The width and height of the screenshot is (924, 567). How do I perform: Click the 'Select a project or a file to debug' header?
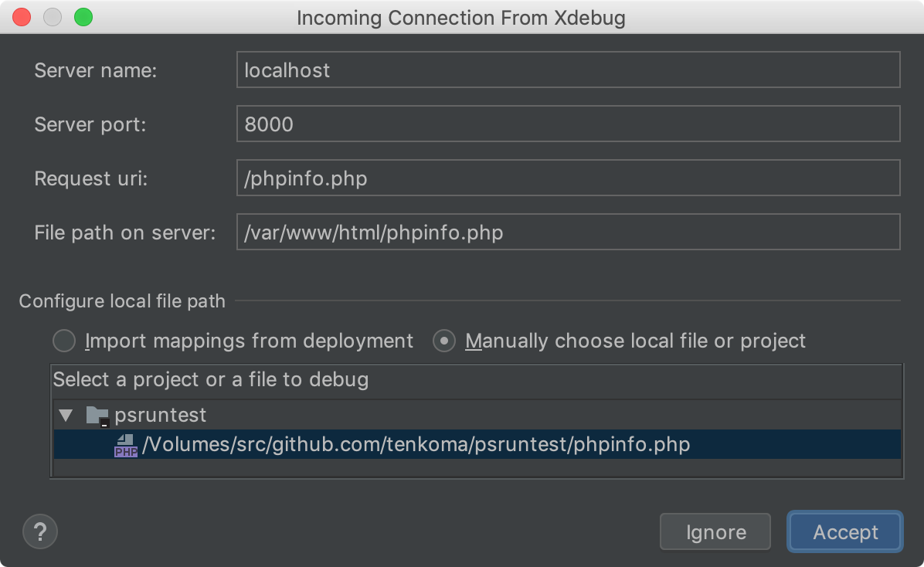pos(211,380)
